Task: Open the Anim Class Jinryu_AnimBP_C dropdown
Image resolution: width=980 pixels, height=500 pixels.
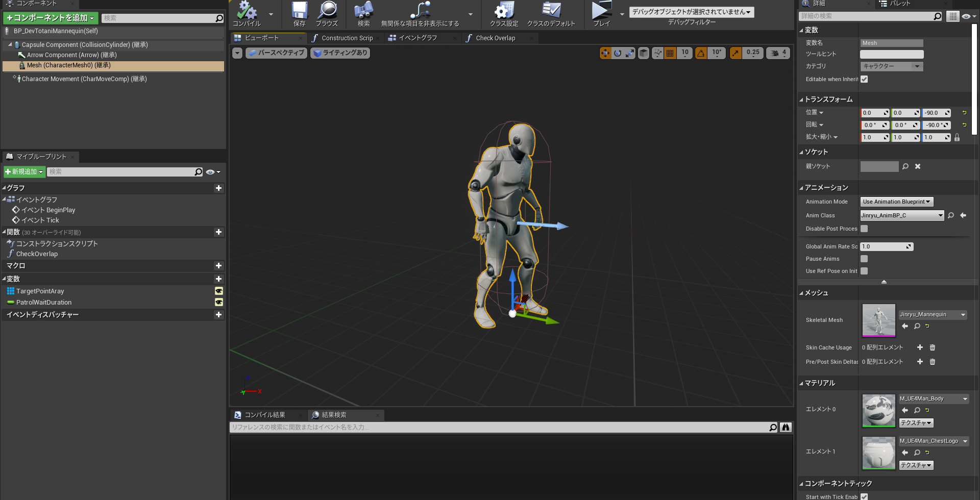Action: pos(902,215)
